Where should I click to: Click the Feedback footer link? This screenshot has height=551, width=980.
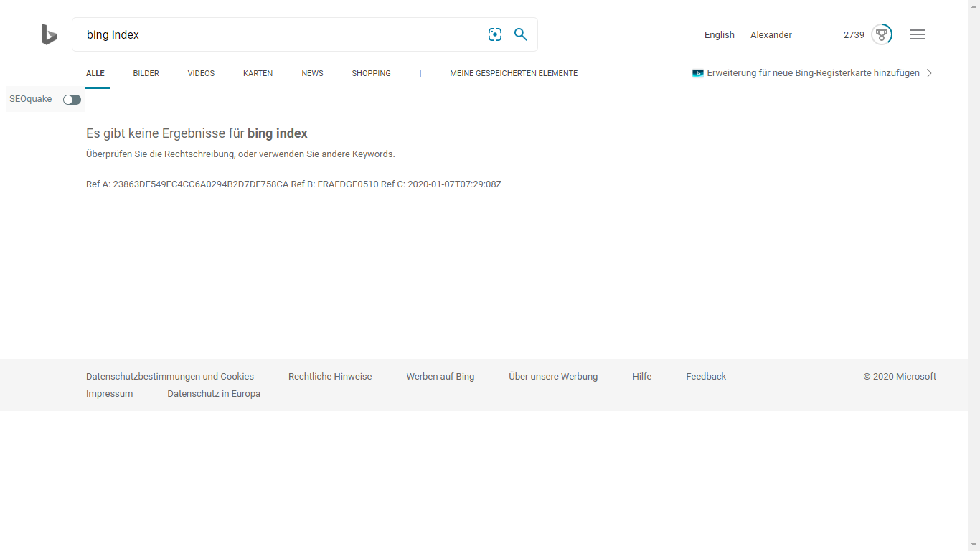[706, 377]
